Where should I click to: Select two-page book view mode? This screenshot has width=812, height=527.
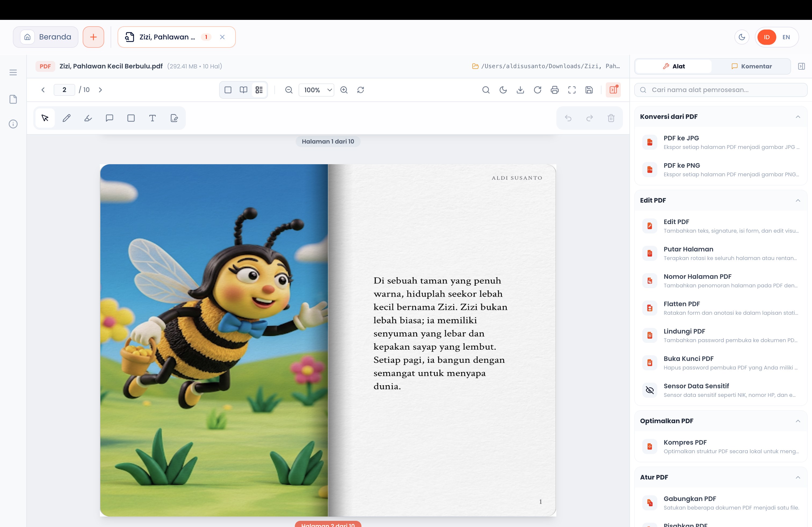[243, 90]
